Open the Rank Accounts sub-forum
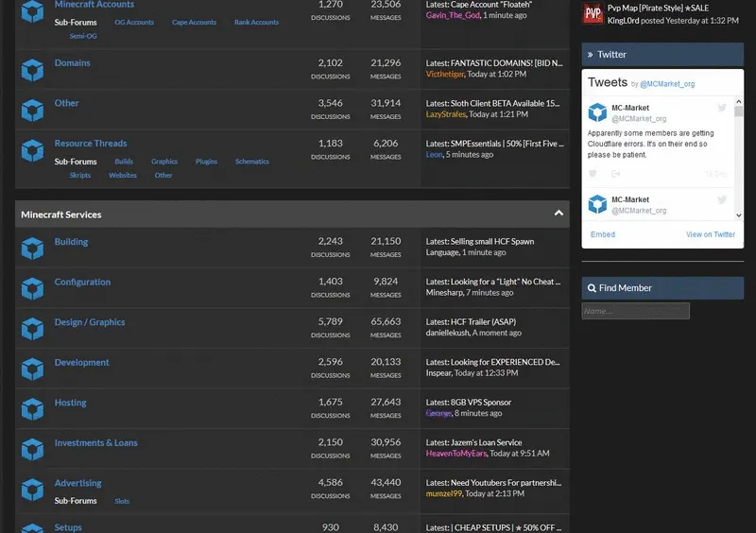This screenshot has width=756, height=533. [x=256, y=22]
